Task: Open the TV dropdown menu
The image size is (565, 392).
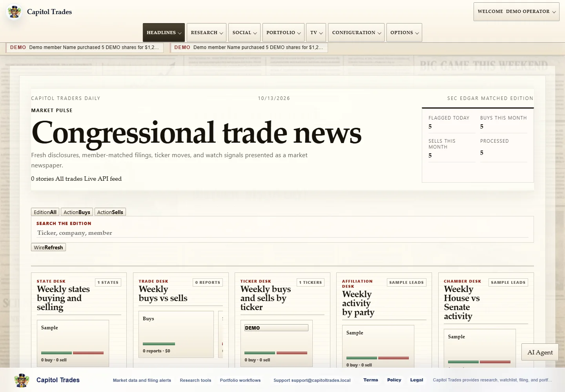Action: (316, 33)
